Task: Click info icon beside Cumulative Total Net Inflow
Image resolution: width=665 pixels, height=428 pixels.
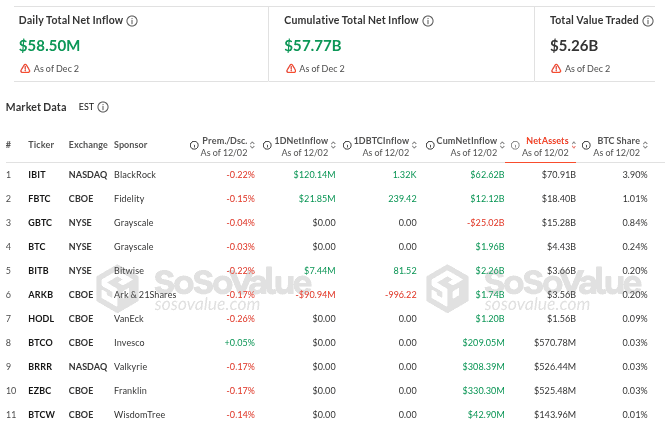Action: (x=428, y=20)
